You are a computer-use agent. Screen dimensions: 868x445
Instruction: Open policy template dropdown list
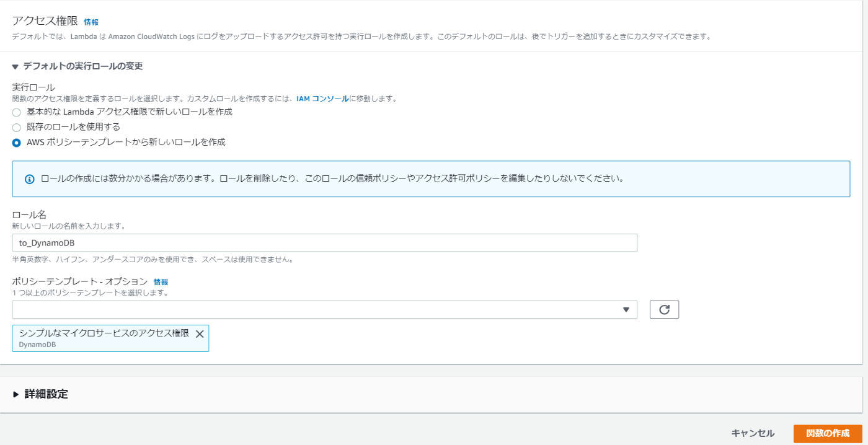(324, 309)
